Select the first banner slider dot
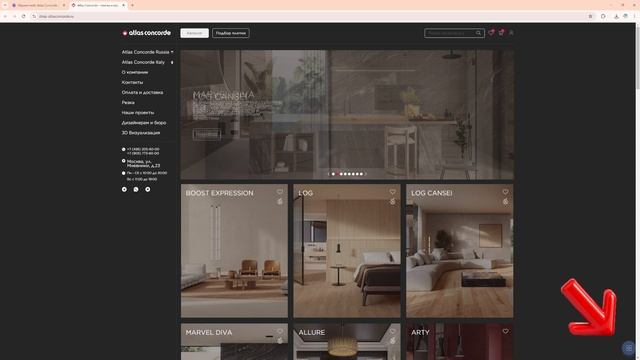 333,174
